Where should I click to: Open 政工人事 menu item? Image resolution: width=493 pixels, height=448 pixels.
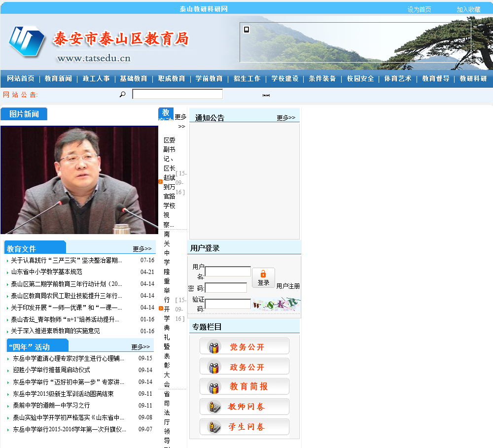(96, 78)
